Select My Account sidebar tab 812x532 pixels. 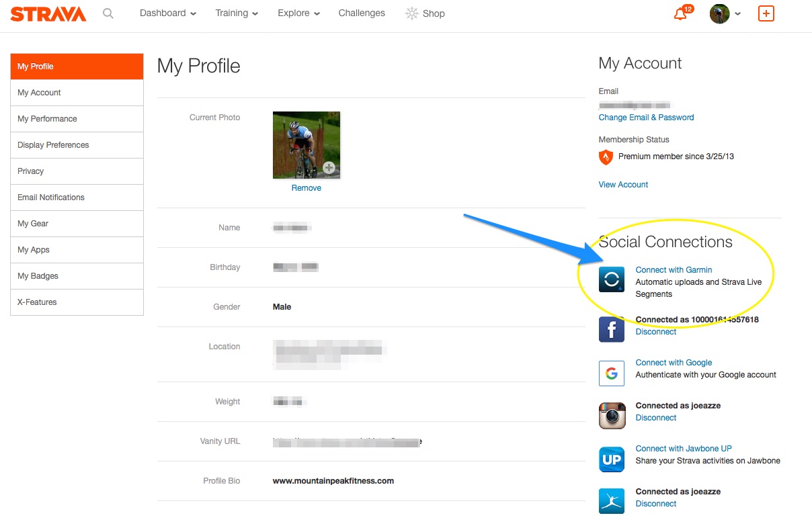click(77, 93)
